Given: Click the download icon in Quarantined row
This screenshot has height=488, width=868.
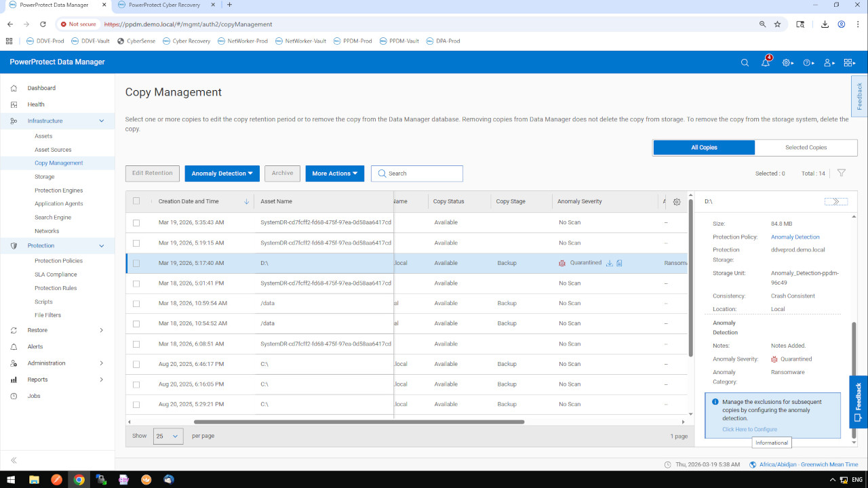Looking at the screenshot, I should click(x=609, y=263).
